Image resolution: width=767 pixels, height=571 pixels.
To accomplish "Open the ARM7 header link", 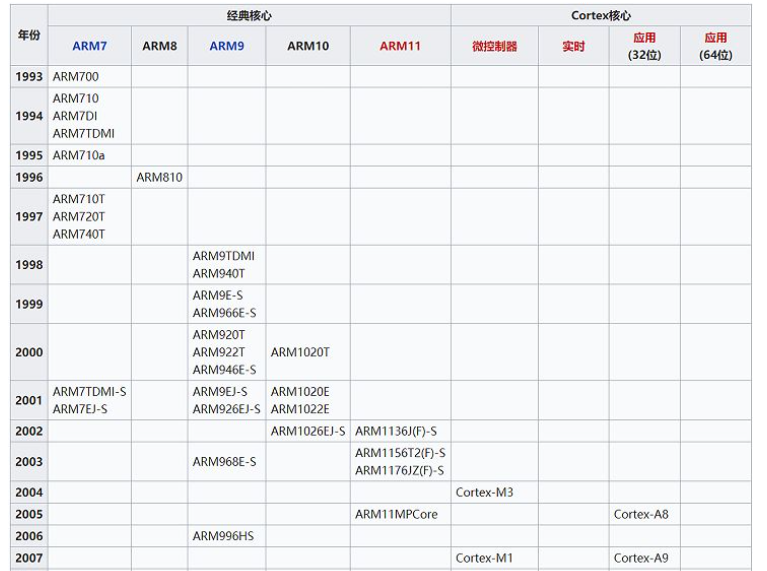I will pyautogui.click(x=90, y=46).
